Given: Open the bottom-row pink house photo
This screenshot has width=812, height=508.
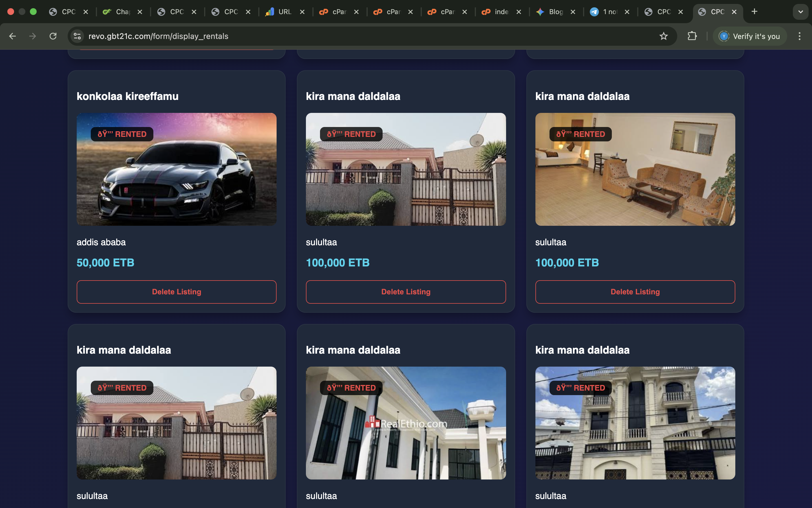Looking at the screenshot, I should pyautogui.click(x=176, y=423).
